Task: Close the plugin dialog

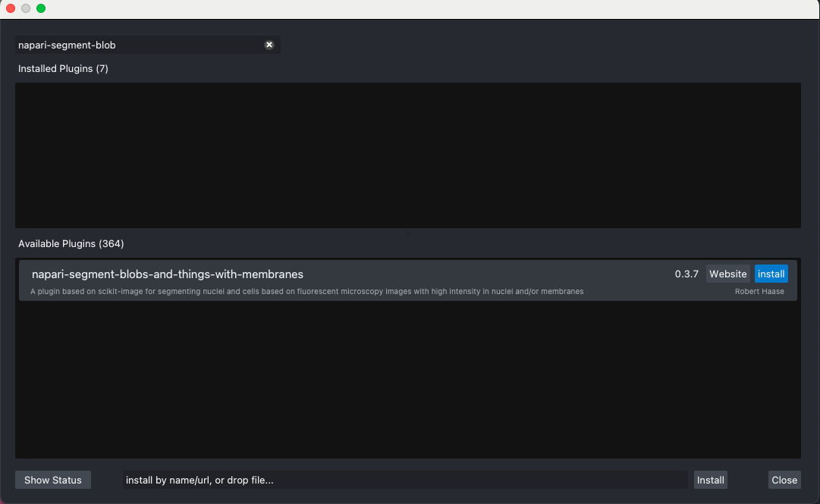Action: (x=784, y=480)
